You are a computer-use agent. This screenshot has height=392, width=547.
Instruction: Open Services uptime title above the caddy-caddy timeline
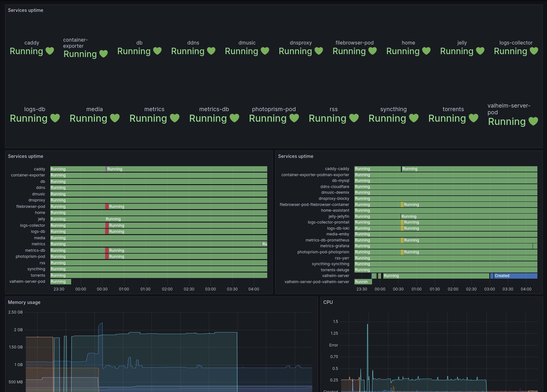tap(296, 156)
